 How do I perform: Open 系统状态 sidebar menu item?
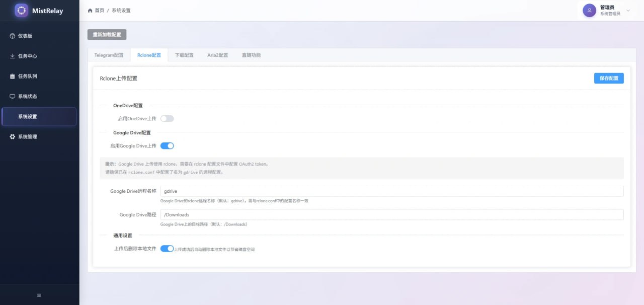click(39, 96)
